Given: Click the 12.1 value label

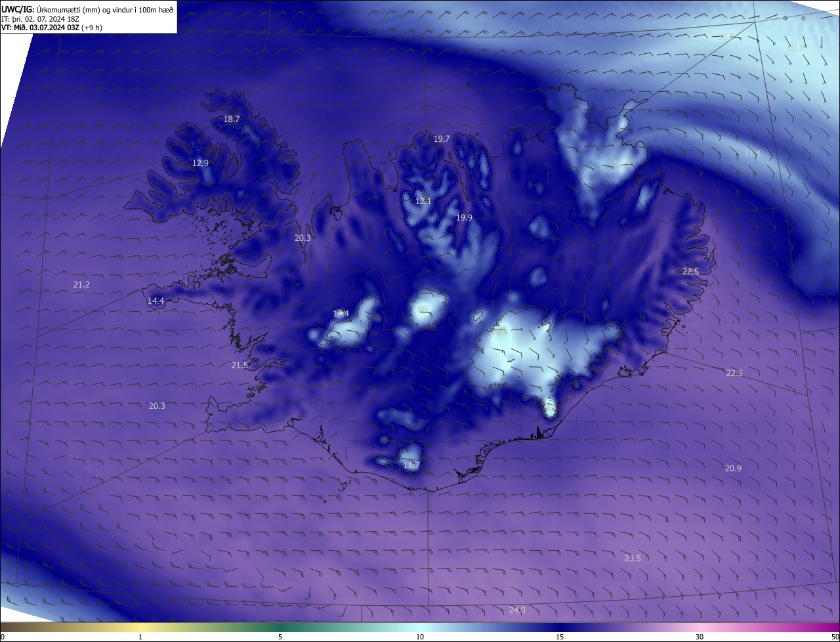Looking at the screenshot, I should click(423, 201).
